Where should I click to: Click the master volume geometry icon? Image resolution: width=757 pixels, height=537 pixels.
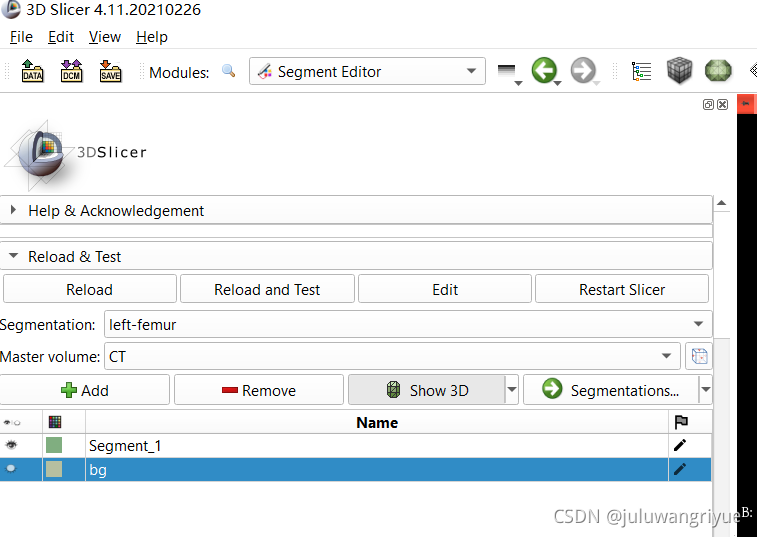point(699,356)
